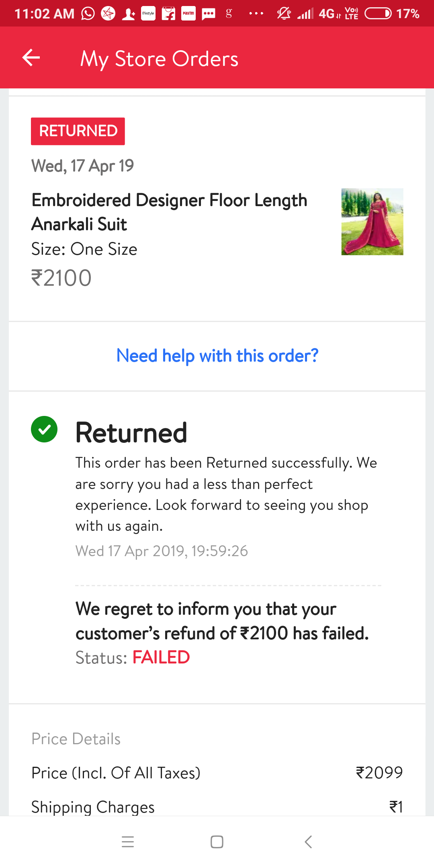Tap the add-contact notification icon
The height and width of the screenshot is (868, 434).
tap(129, 14)
